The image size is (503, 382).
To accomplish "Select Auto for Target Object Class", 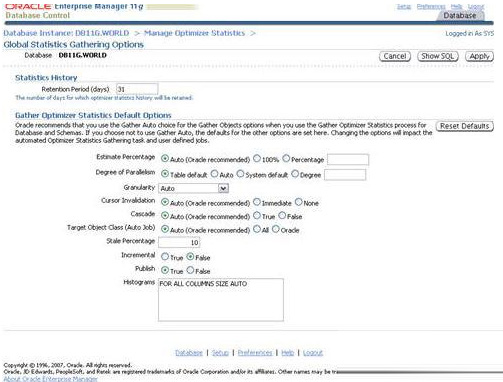I will [165, 229].
